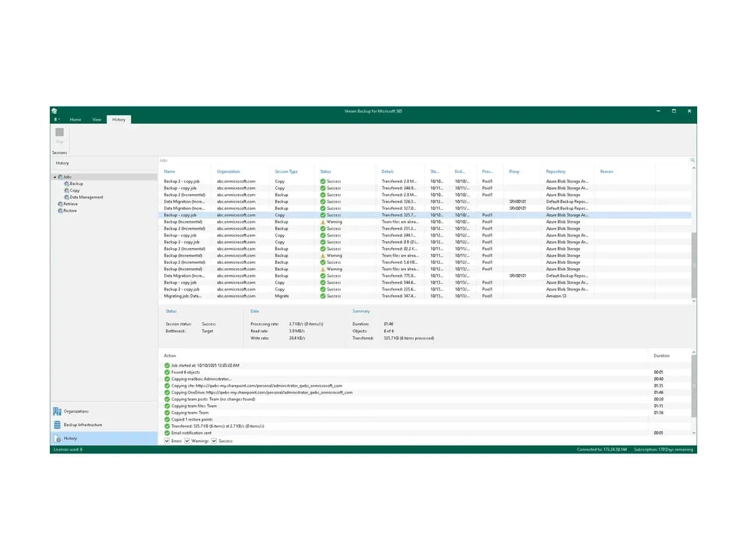Toggle the Errors filter checkbox
Screen dimensions: 747x560
click(x=167, y=441)
